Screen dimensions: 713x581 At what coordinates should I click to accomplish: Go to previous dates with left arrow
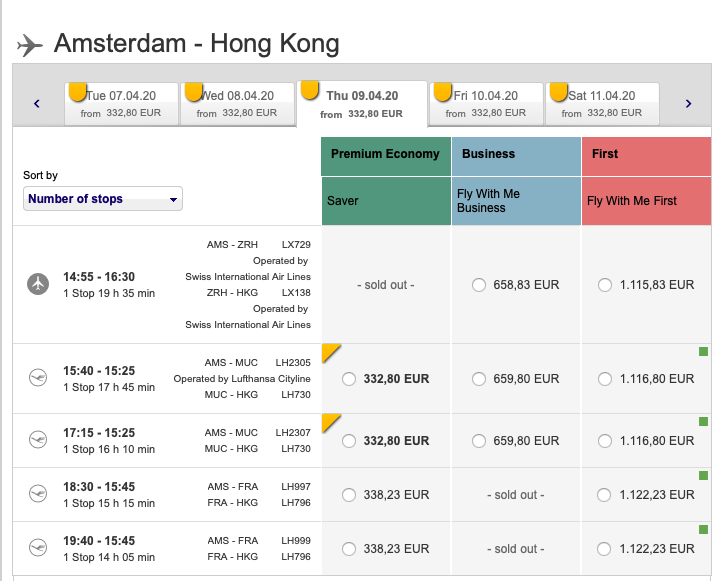pos(37,103)
